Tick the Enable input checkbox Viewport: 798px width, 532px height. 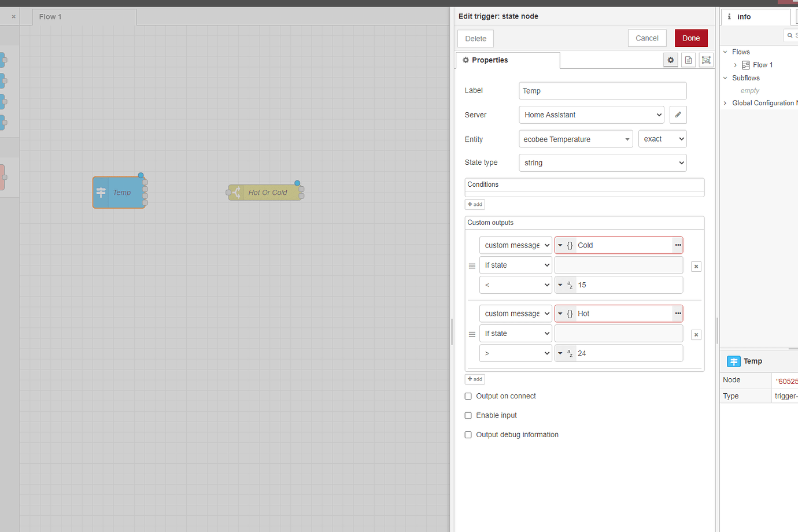tap(468, 415)
